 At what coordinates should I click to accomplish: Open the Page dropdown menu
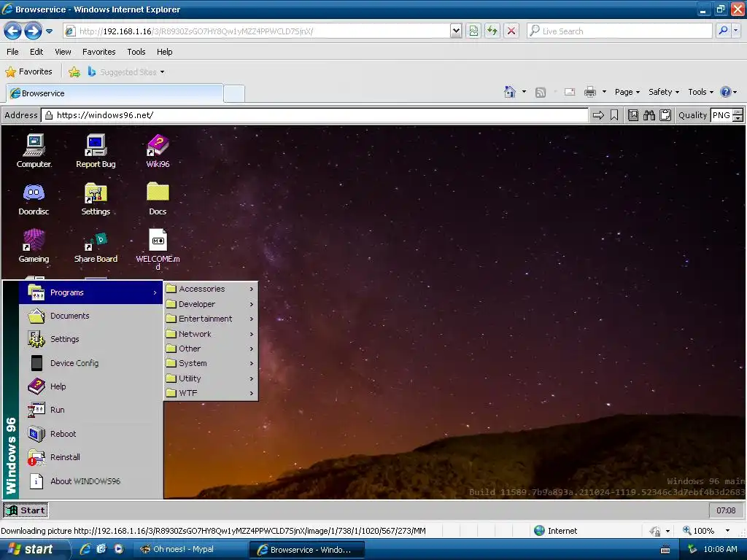click(x=627, y=92)
